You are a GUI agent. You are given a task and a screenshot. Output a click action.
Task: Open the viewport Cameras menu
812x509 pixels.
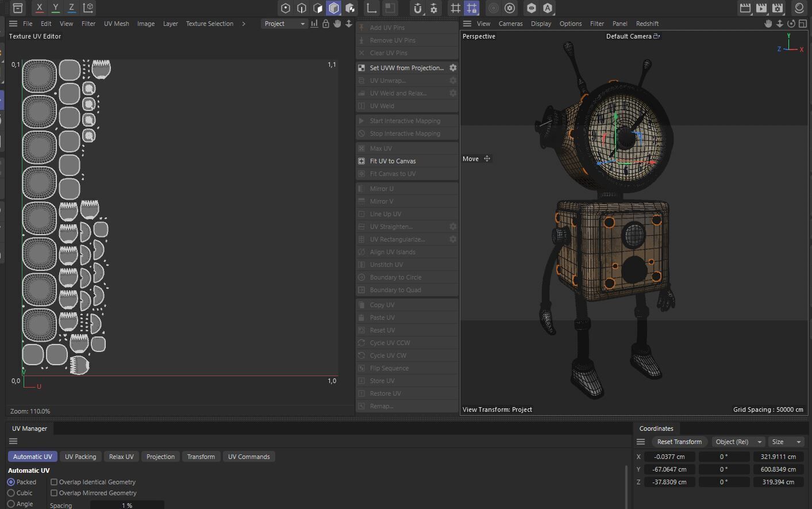pos(510,24)
